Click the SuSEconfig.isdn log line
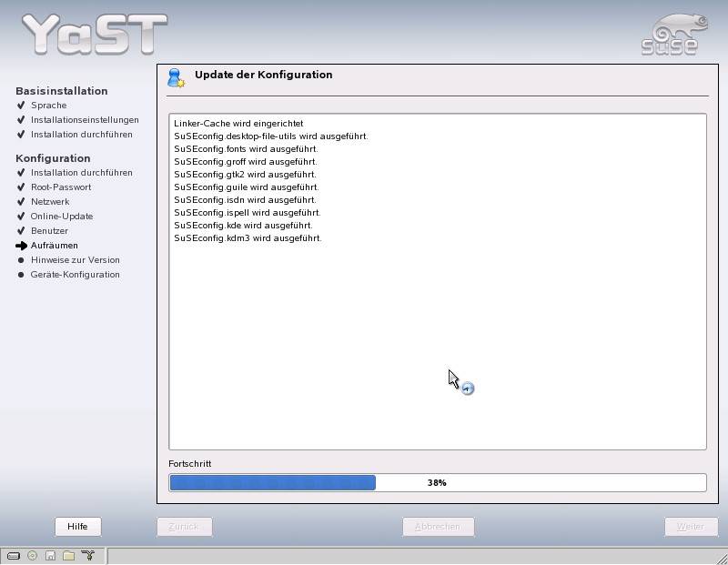The height and width of the screenshot is (565, 728). click(245, 200)
